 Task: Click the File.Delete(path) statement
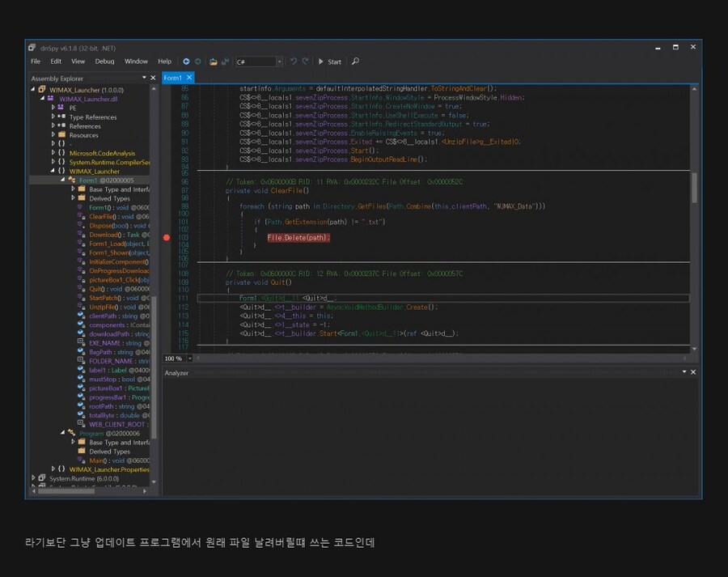298,237
